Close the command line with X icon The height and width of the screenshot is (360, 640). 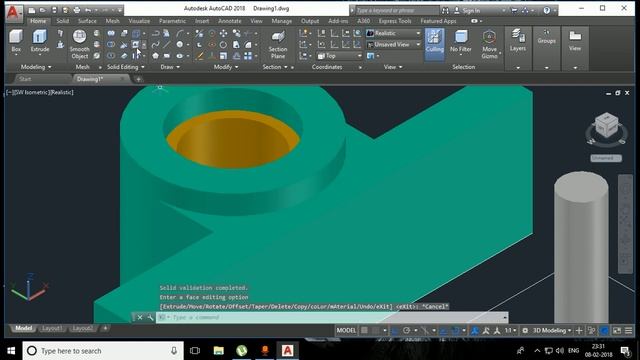(140, 317)
